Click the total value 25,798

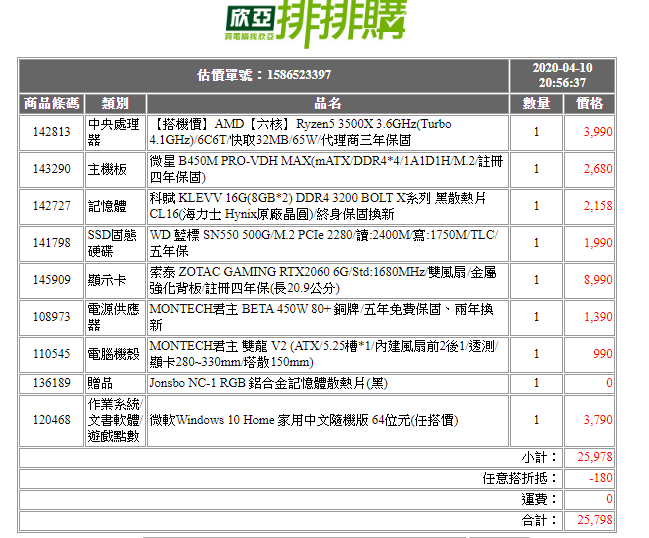[x=595, y=520]
